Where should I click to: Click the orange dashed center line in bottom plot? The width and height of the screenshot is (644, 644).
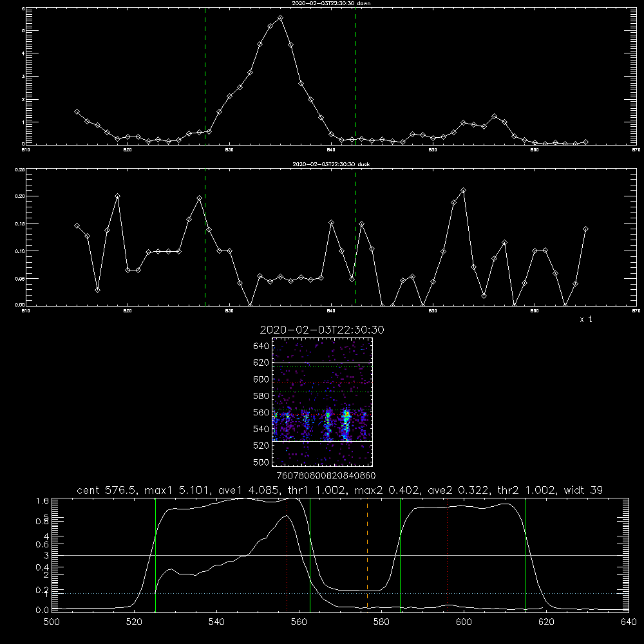[367, 554]
